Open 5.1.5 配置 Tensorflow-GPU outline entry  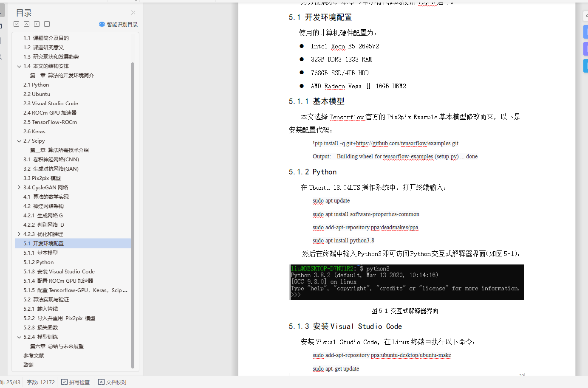coord(75,290)
